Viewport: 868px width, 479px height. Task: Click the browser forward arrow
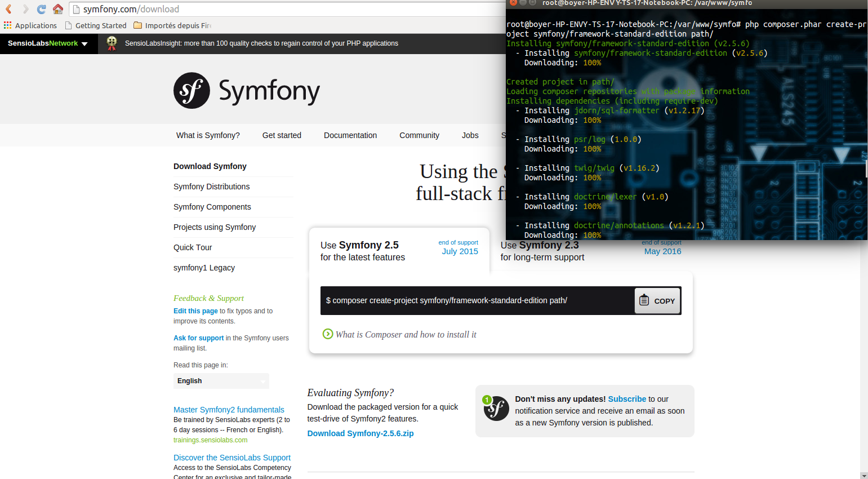pos(25,9)
